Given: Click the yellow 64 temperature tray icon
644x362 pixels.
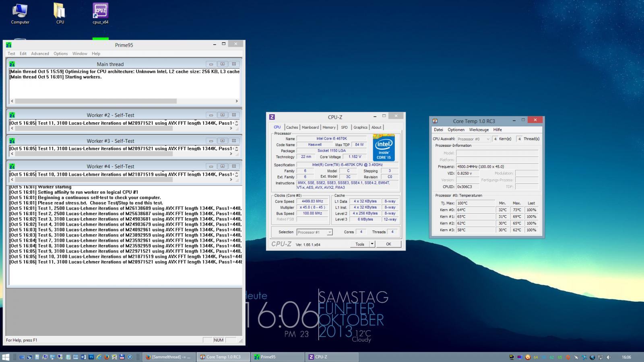Looking at the screenshot, I should (x=536, y=357).
